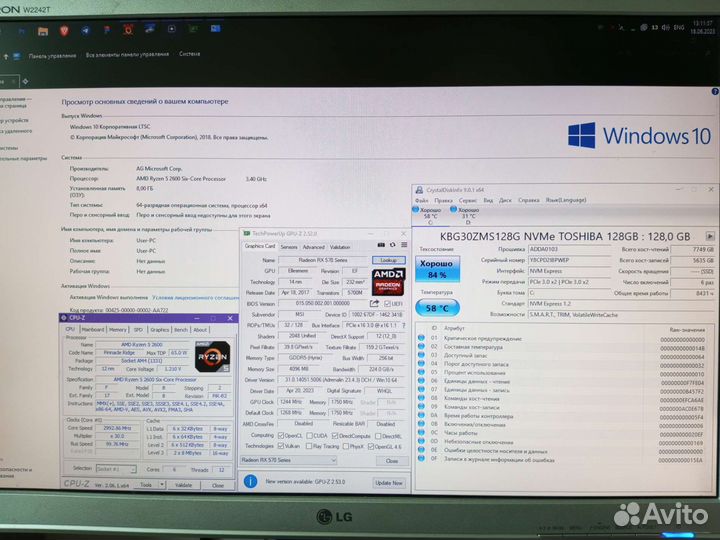The width and height of the screenshot is (720, 540).
Task: Toggle the OpenCL checkbox
Action: pos(281,435)
